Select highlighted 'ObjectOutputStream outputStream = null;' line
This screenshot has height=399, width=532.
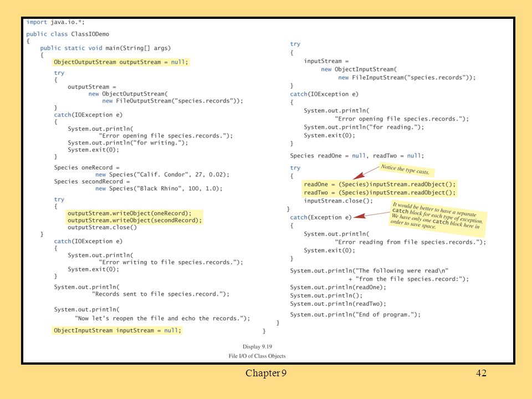tap(120, 62)
